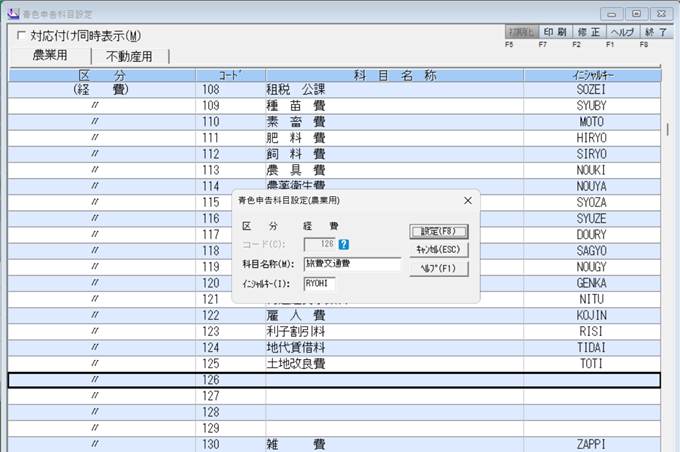Click the DOURY initial key cell

coord(592,235)
